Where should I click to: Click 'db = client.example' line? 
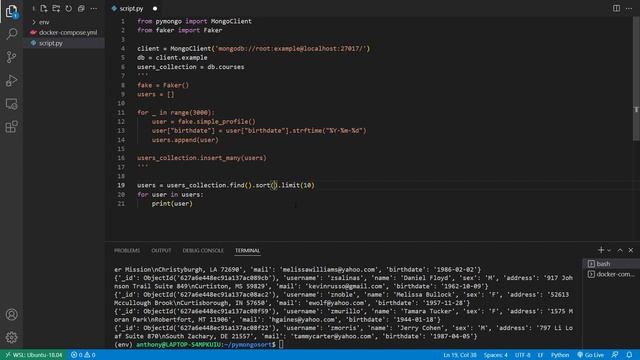pos(172,58)
